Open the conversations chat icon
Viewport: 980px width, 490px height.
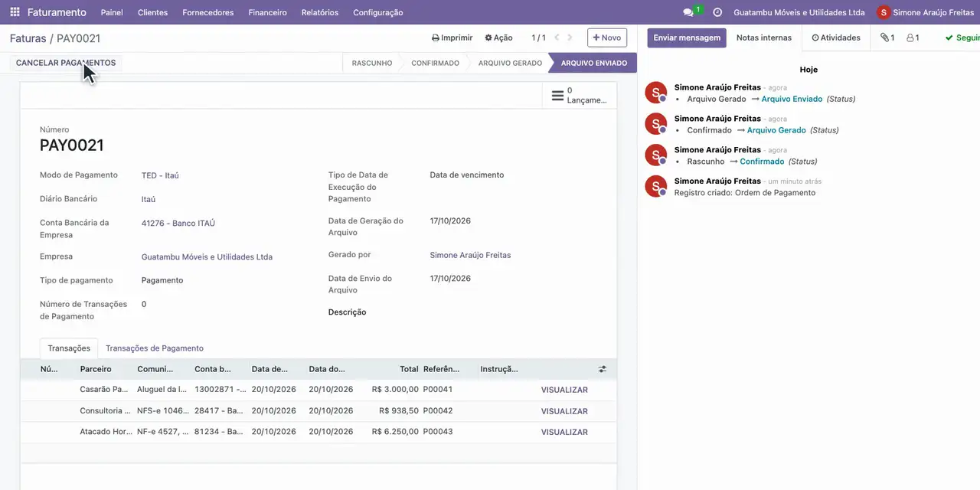click(688, 12)
